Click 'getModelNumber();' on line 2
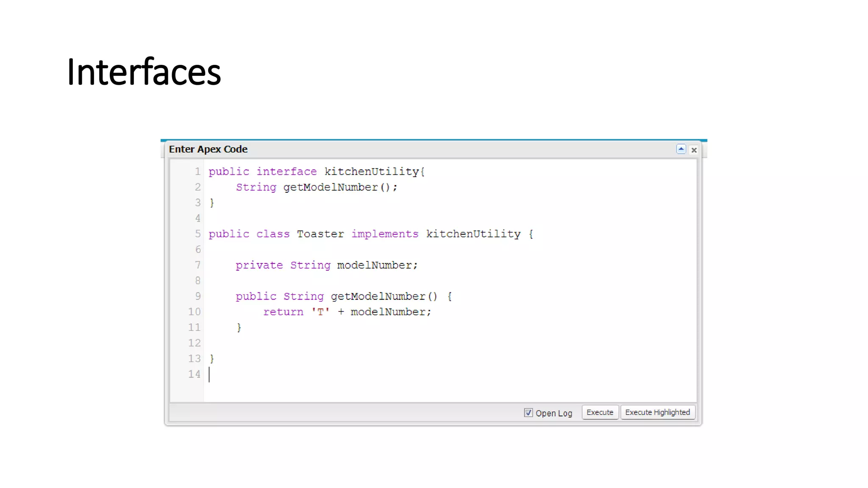 [x=340, y=187]
